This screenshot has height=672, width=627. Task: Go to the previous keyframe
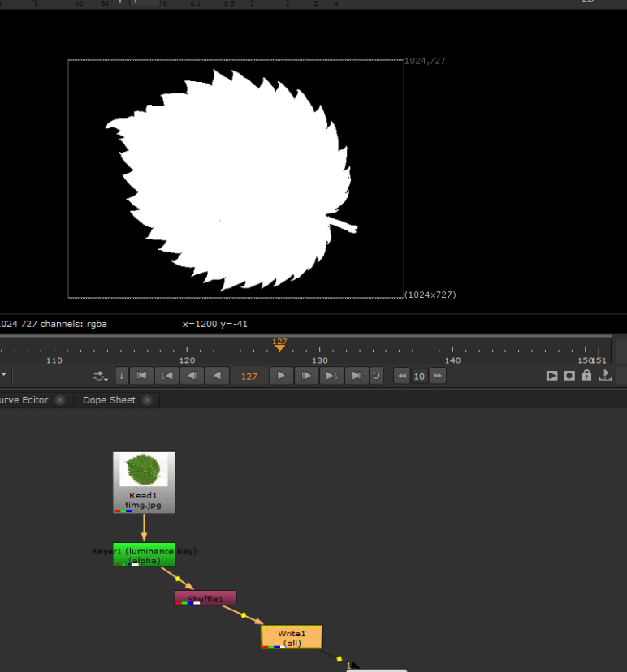(166, 376)
